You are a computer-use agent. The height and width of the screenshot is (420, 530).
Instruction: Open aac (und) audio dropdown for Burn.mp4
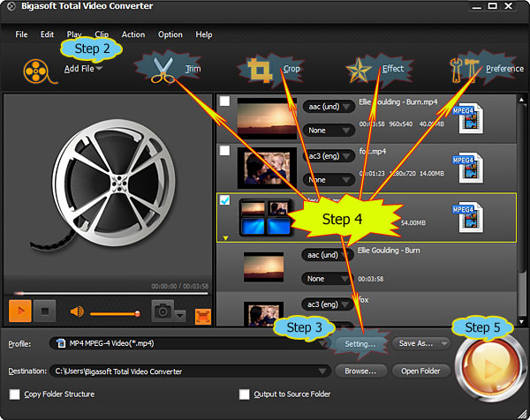pyautogui.click(x=329, y=107)
